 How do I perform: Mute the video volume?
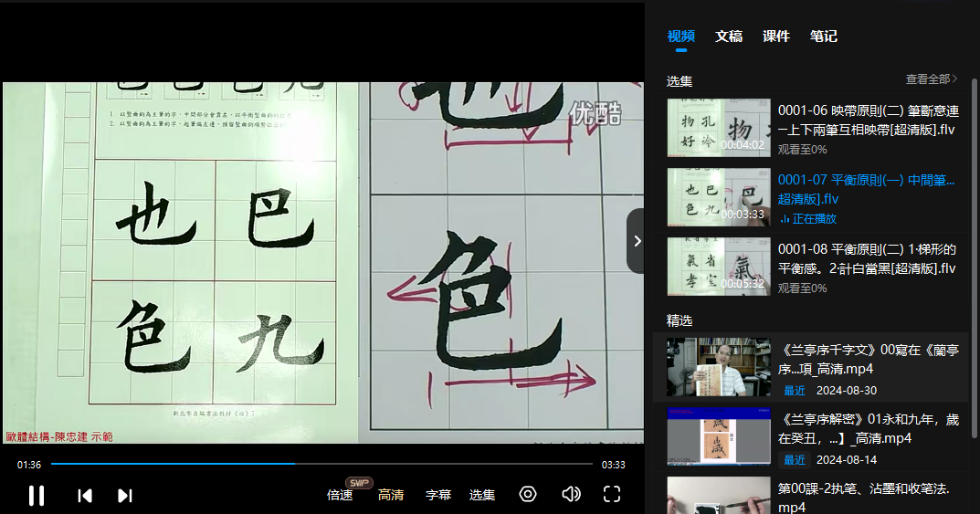pos(571,495)
